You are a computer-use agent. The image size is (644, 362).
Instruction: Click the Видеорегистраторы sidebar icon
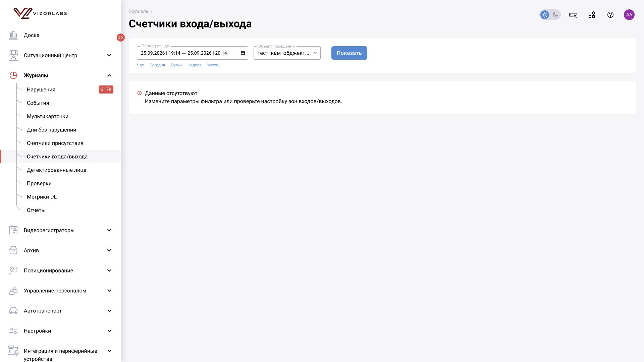(x=13, y=230)
